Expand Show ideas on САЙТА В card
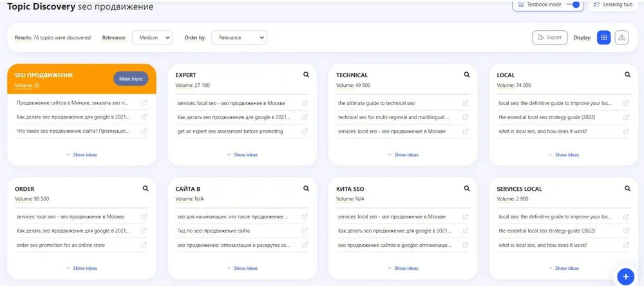Viewport: 644px width, 286px height. (242, 269)
